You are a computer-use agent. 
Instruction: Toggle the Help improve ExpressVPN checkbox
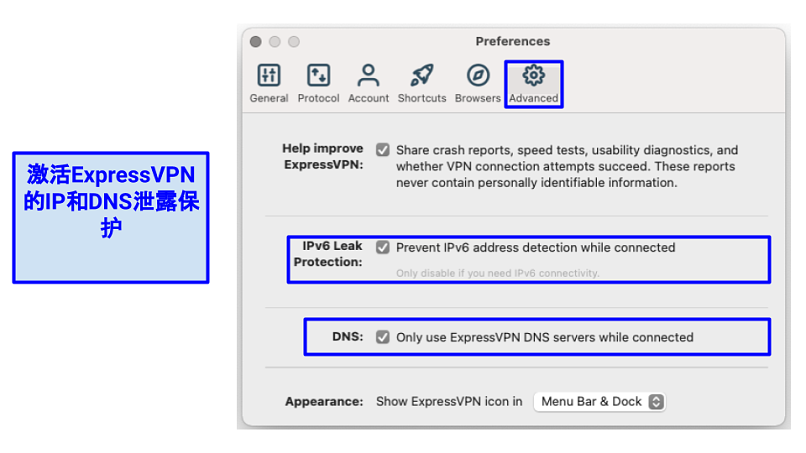pos(382,150)
